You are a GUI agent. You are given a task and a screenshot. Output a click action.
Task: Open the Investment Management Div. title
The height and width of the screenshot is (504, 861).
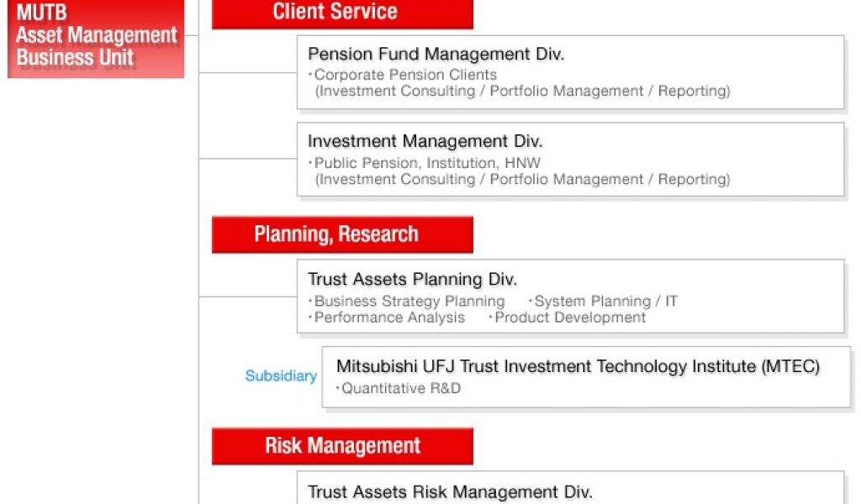pyautogui.click(x=425, y=142)
